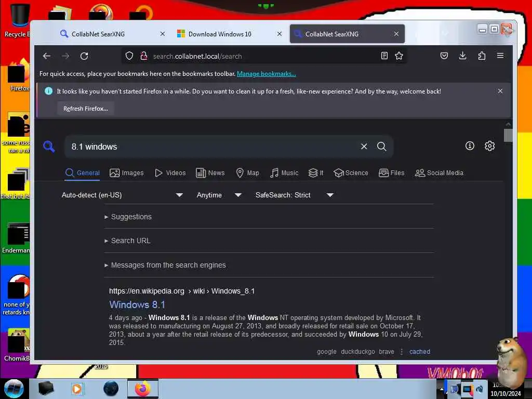Bookmark this page with the star icon

click(x=399, y=56)
